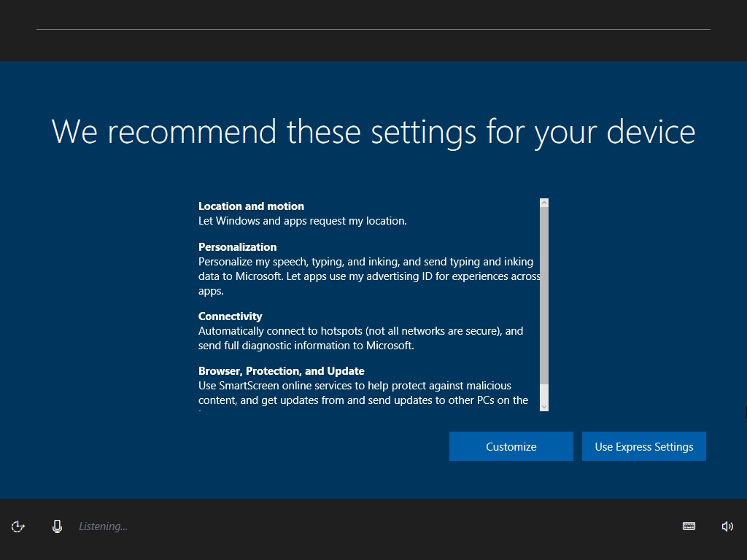Screen dimensions: 747x560
Task: Select the Location and motion heading
Action: click(251, 206)
